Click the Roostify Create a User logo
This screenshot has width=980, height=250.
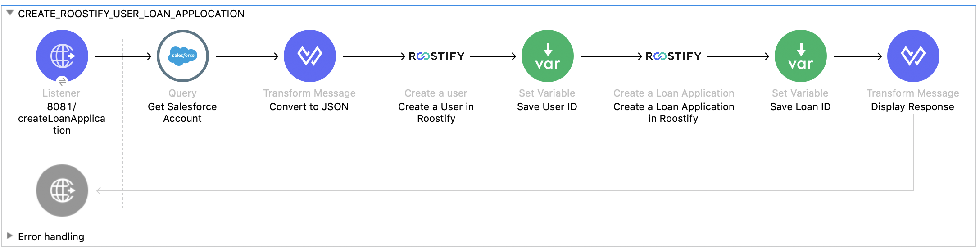(x=436, y=56)
